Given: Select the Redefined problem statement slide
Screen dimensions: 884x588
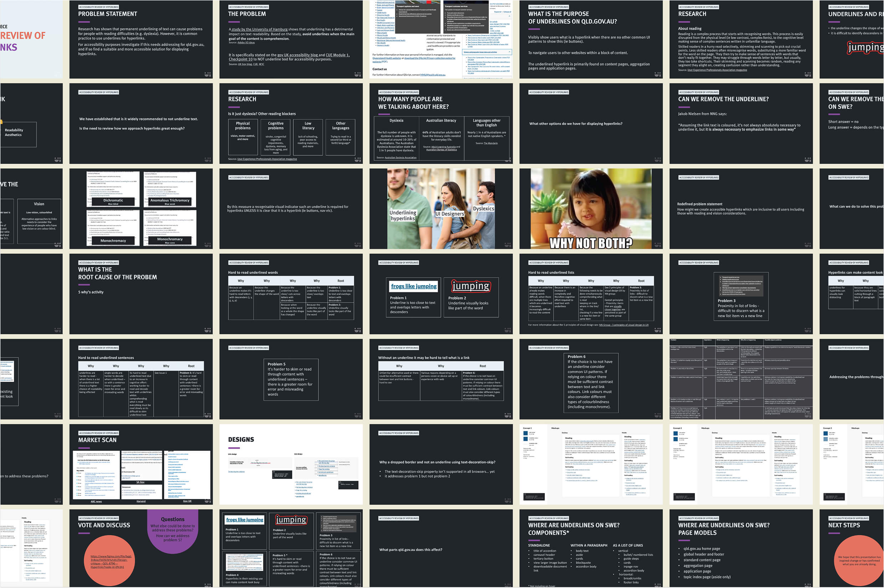Looking at the screenshot, I should tap(741, 208).
